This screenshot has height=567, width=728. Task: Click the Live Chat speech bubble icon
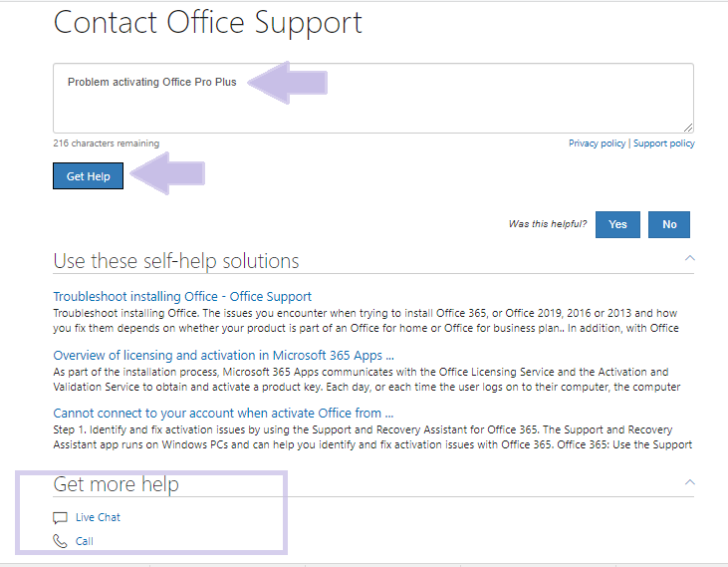click(x=61, y=518)
